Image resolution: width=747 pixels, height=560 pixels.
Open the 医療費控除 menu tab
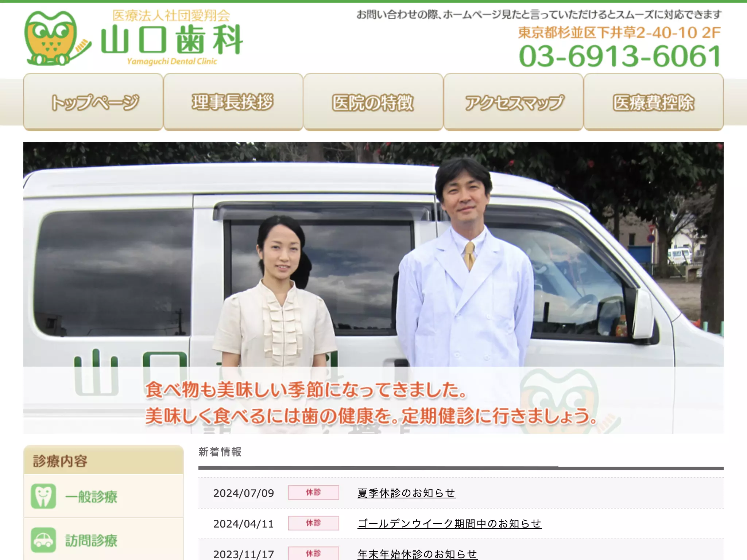(654, 102)
